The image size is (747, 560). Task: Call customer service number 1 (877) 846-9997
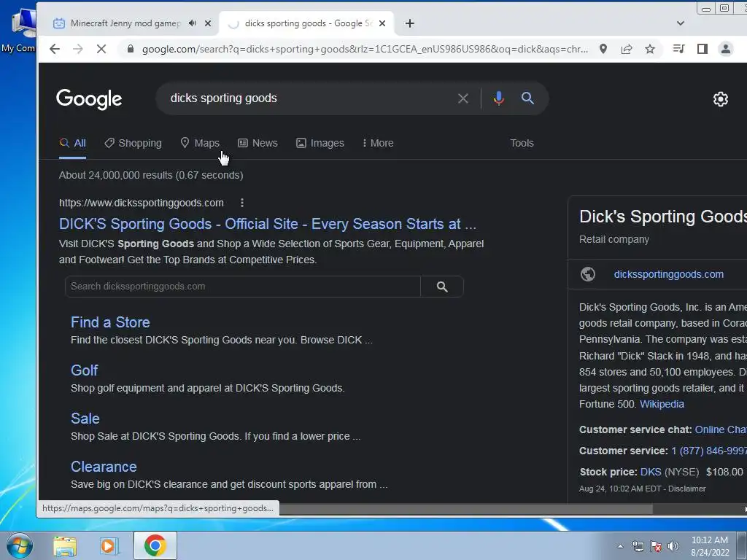click(x=709, y=451)
